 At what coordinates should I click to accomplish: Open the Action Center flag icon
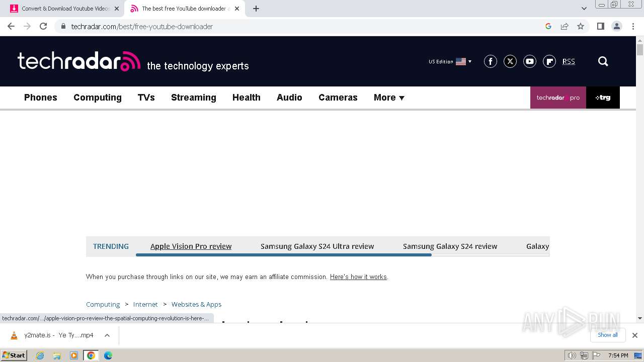tap(596, 355)
